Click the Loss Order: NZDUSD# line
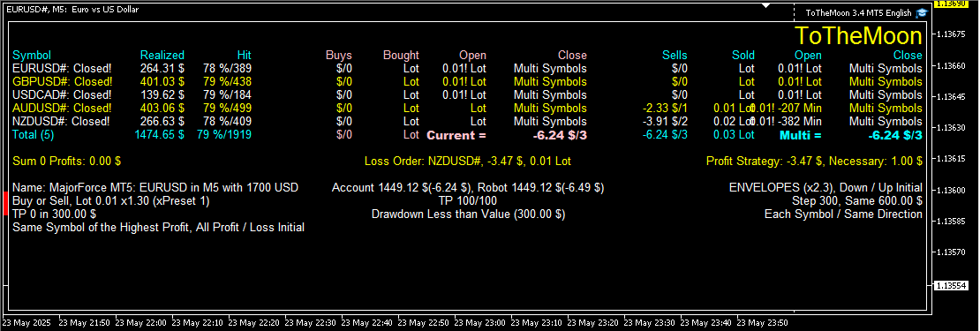This screenshot has width=980, height=331. 468,162
